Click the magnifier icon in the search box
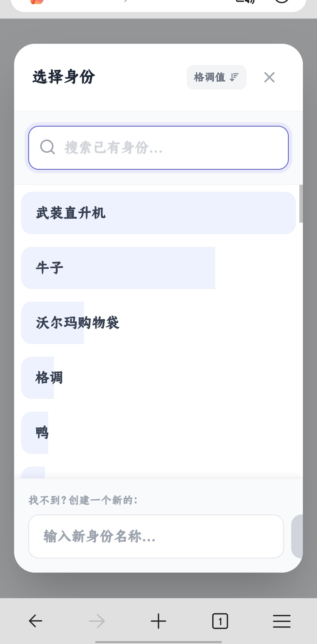 48,147
